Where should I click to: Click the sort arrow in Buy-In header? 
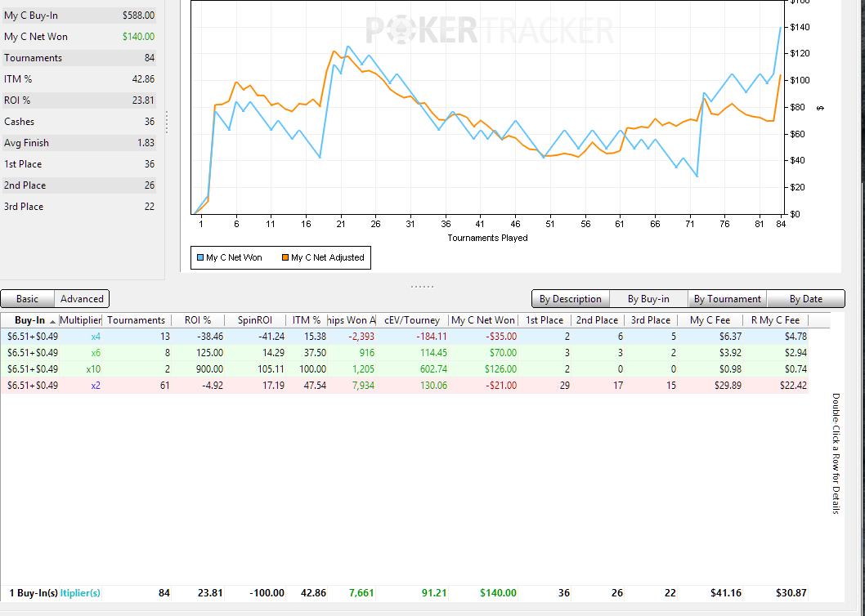[x=52, y=320]
